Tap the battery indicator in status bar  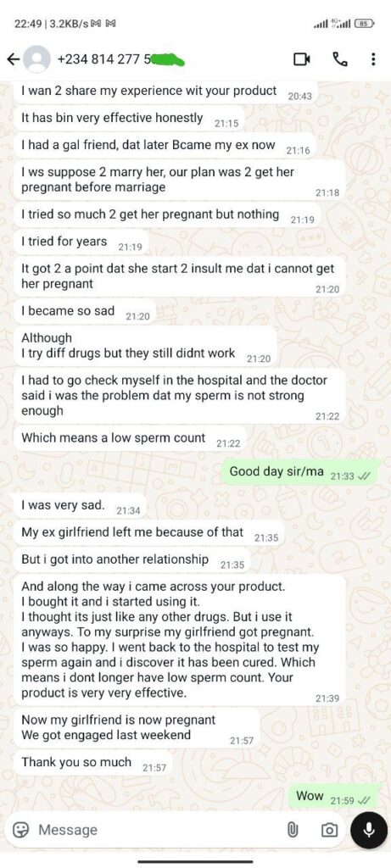(x=366, y=23)
